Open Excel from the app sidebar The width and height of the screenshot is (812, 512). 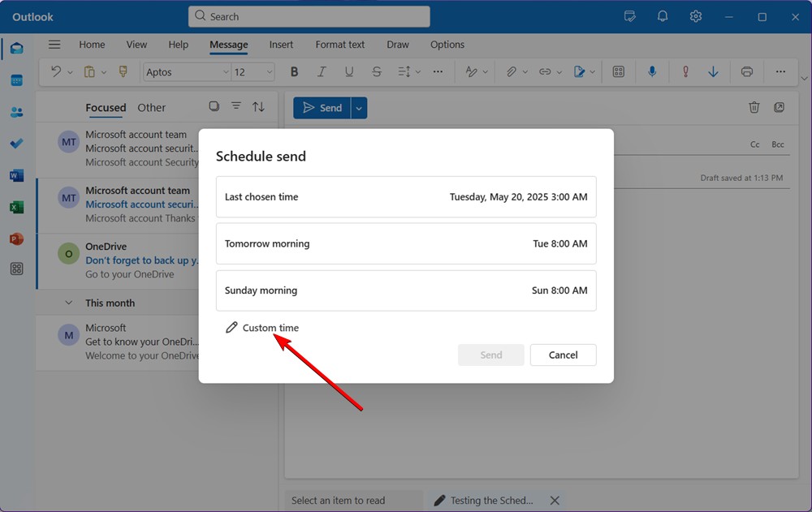click(16, 207)
